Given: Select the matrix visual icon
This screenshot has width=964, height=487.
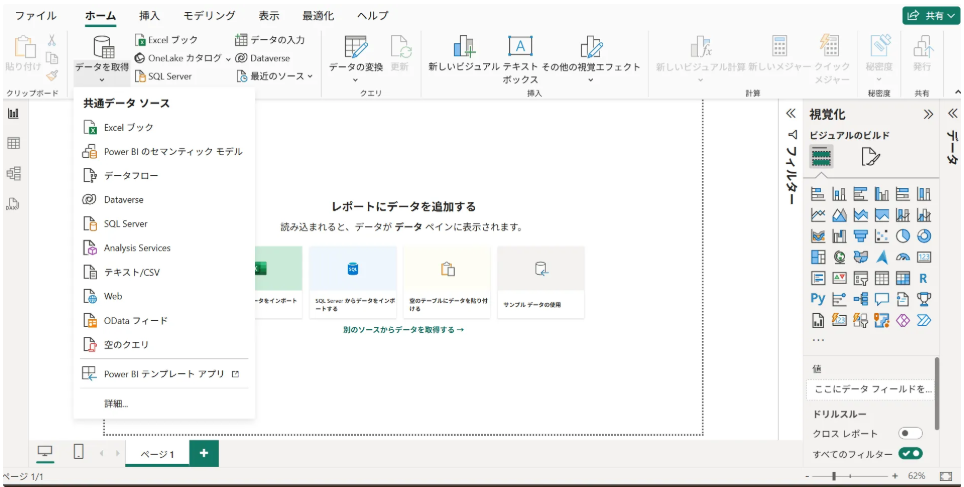Looking at the screenshot, I should tap(903, 279).
